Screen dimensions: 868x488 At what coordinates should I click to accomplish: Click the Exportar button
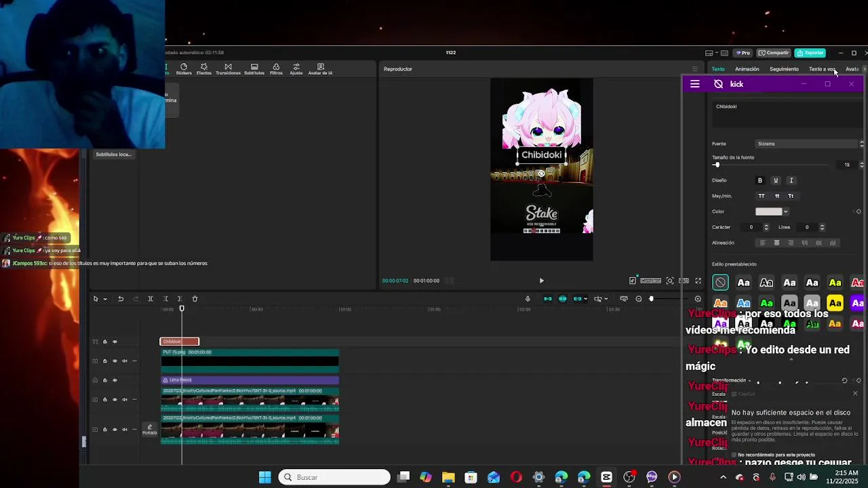coord(810,53)
